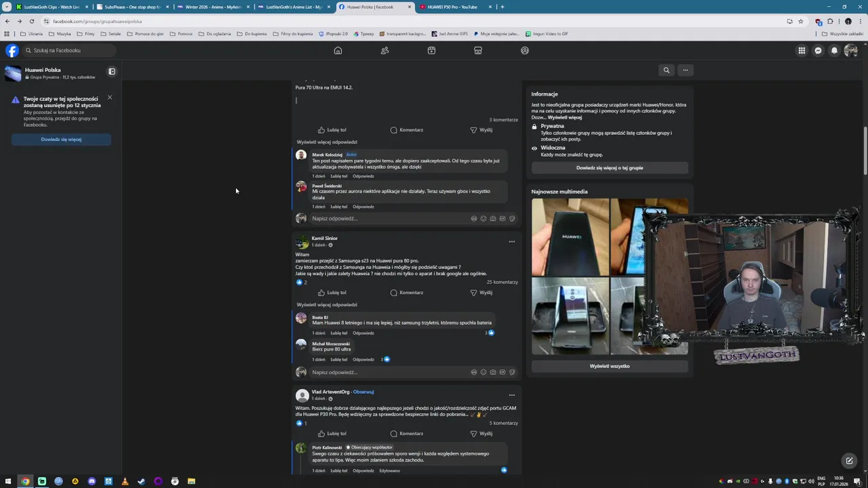Image resolution: width=868 pixels, height=488 pixels.
Task: Open the Do oglądania bookmarks folder
Action: pyautogui.click(x=214, y=33)
